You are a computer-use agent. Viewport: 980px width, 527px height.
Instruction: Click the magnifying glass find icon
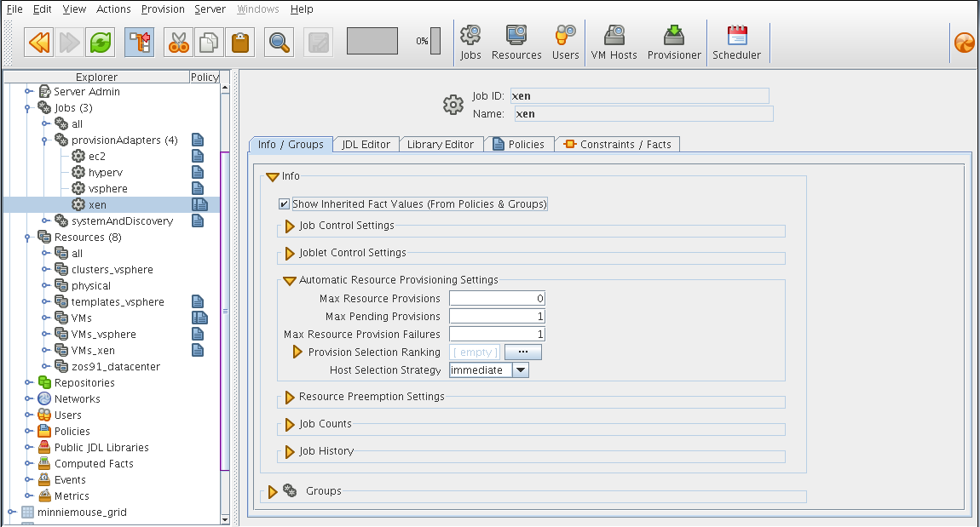coord(279,43)
